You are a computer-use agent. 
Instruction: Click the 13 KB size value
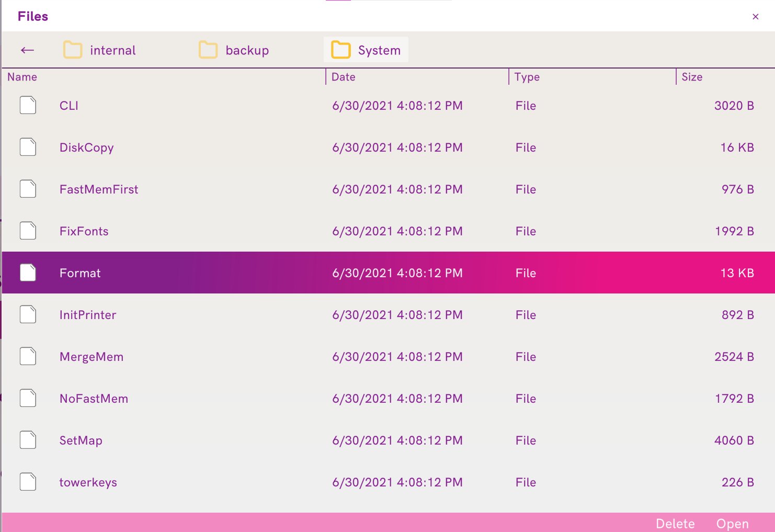coord(737,273)
